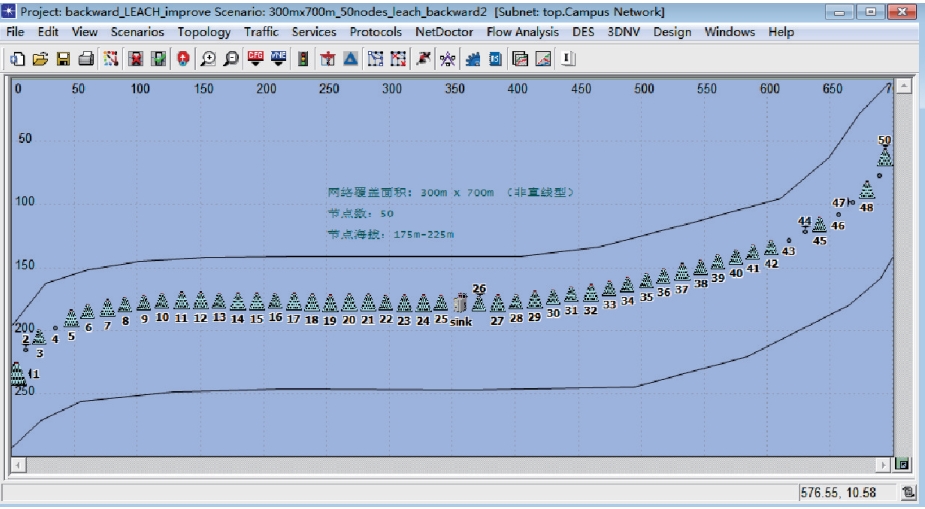This screenshot has height=509, width=925.
Task: Click the horizontal scrollbar right arrow
Action: (x=884, y=465)
